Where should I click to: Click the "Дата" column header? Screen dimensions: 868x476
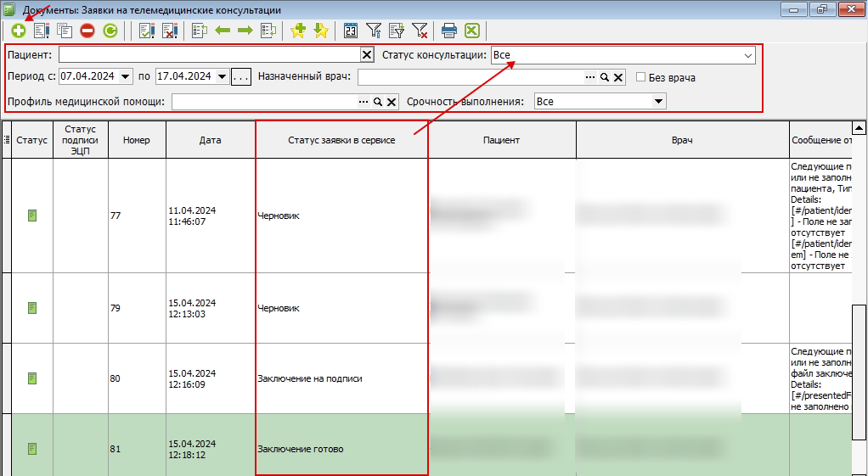[210, 140]
